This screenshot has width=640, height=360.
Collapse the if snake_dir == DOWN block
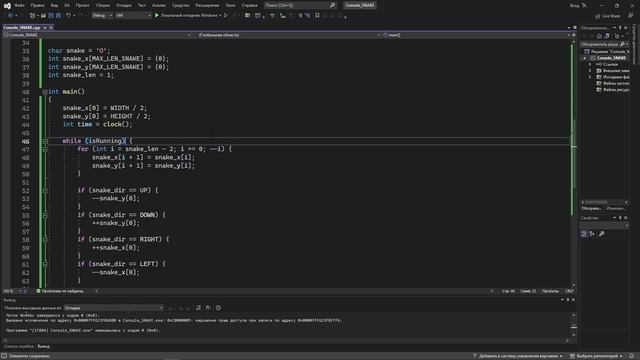(45, 215)
